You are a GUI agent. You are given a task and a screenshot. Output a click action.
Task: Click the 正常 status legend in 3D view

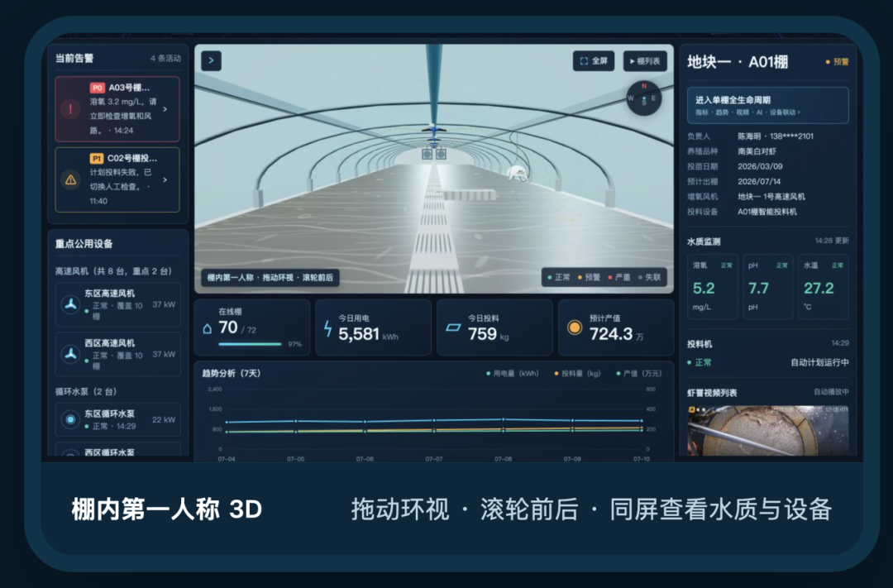pyautogui.click(x=559, y=278)
